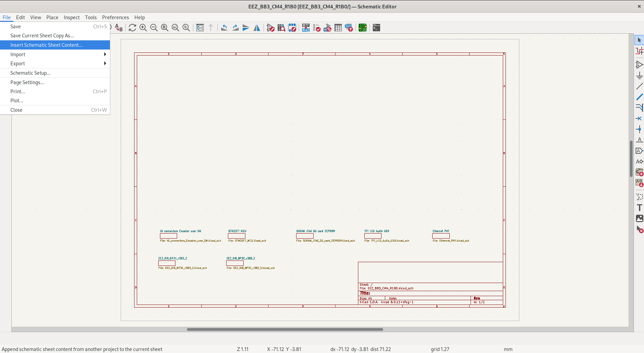Click the Find and Replace icon
Screen dimensions: 644x353
tap(119, 28)
